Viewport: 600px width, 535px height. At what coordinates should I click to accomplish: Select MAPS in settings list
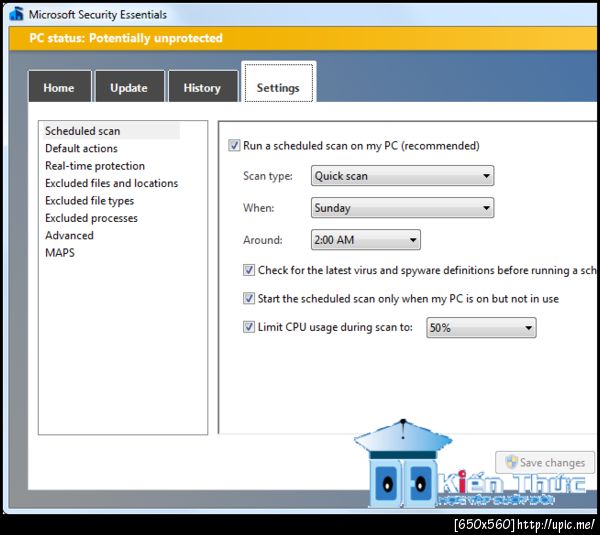point(60,253)
